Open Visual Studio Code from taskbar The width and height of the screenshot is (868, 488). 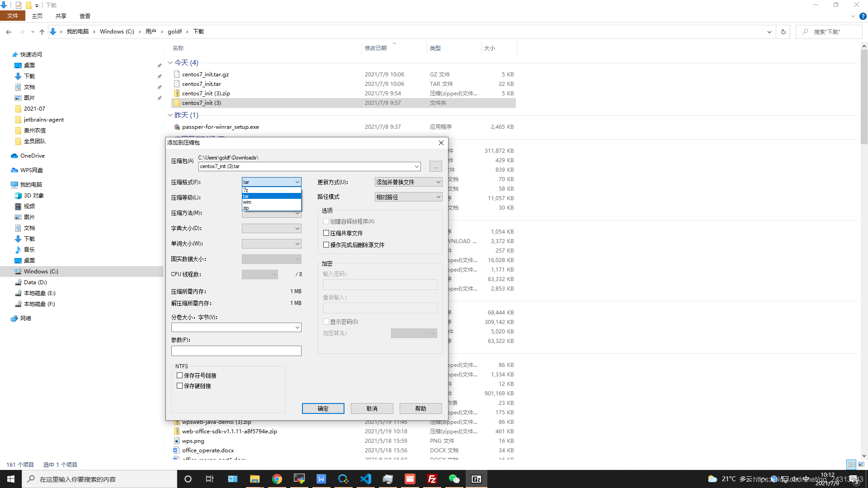click(366, 479)
